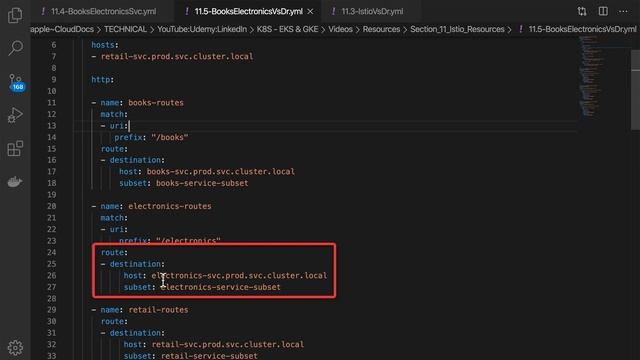
Task: Click the 'route:' key on line 15
Action: pyautogui.click(x=114, y=149)
